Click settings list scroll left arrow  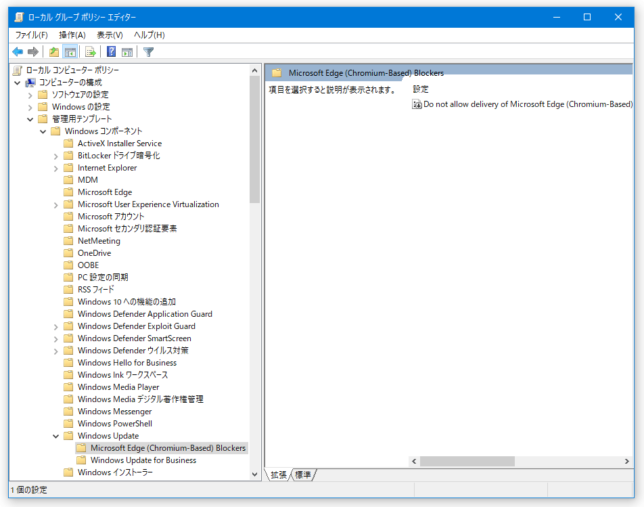(x=414, y=461)
